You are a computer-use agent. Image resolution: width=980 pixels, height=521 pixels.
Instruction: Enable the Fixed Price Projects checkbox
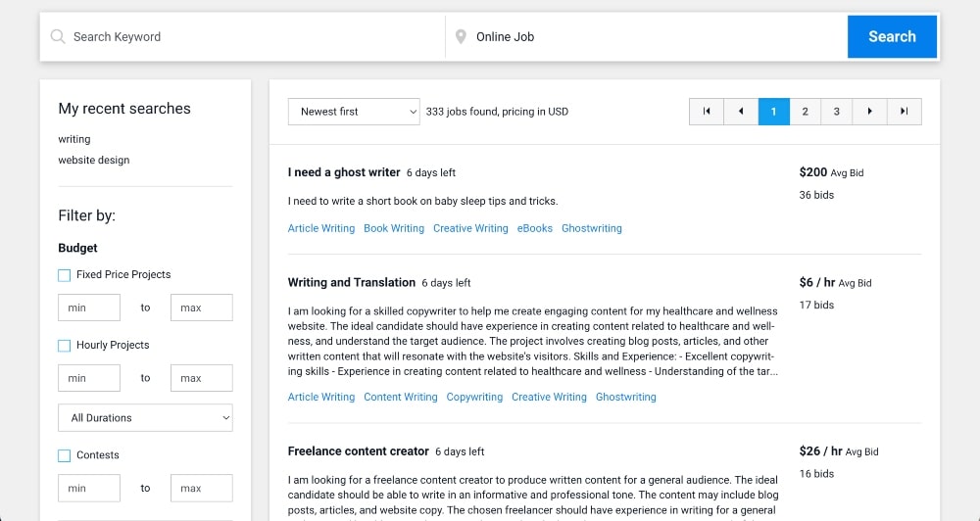pyautogui.click(x=65, y=275)
